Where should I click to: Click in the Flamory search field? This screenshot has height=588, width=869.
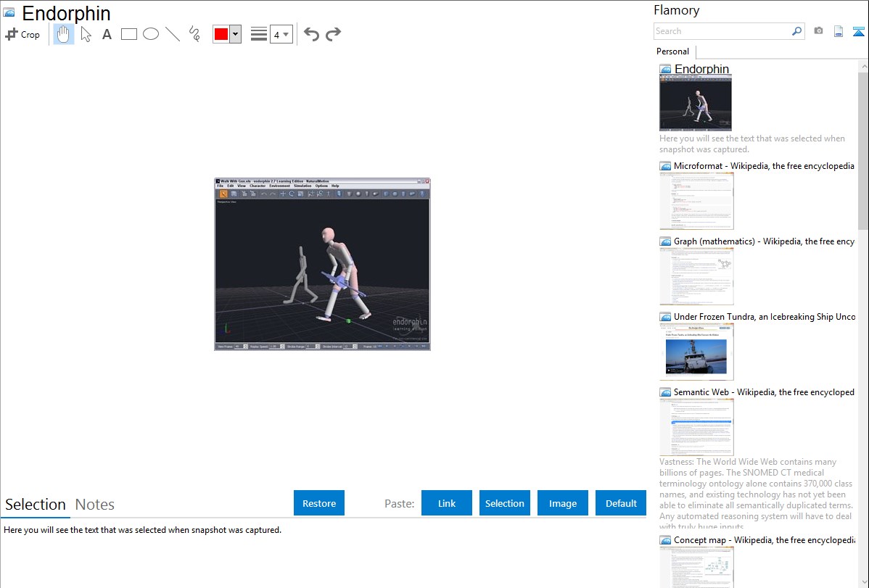[722, 31]
